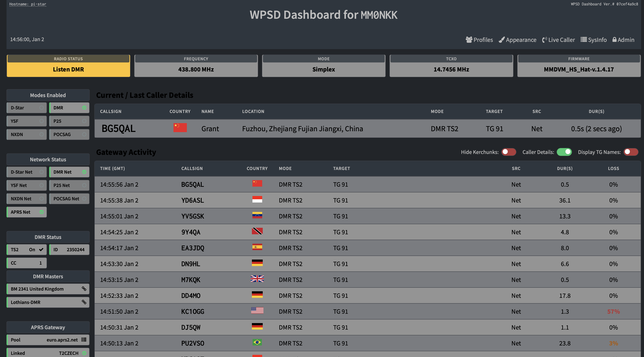
Task: Open the SysInfo page
Action: pos(594,40)
